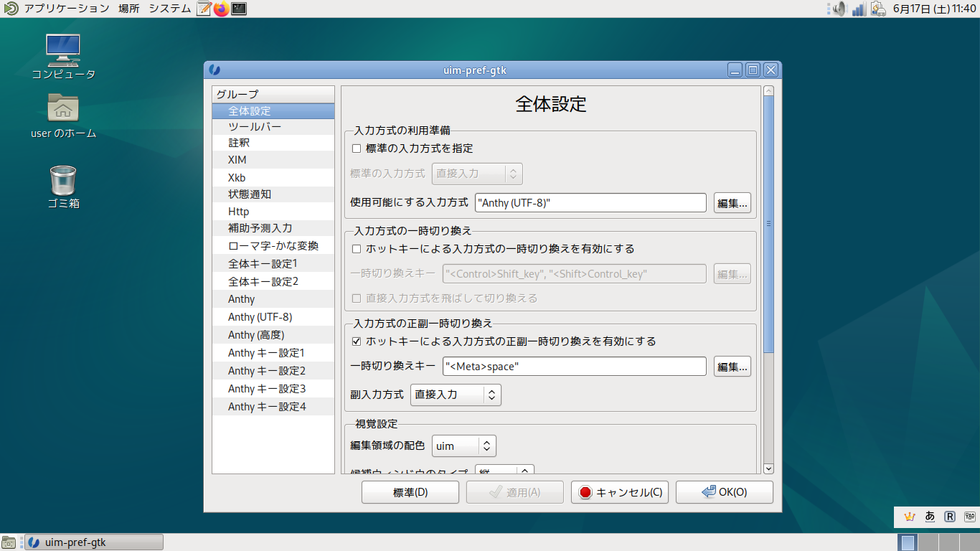This screenshot has width=980, height=551.
Task: Disable ホットキーによる入力方式の正副一時切り換え checkbox
Action: tap(356, 341)
